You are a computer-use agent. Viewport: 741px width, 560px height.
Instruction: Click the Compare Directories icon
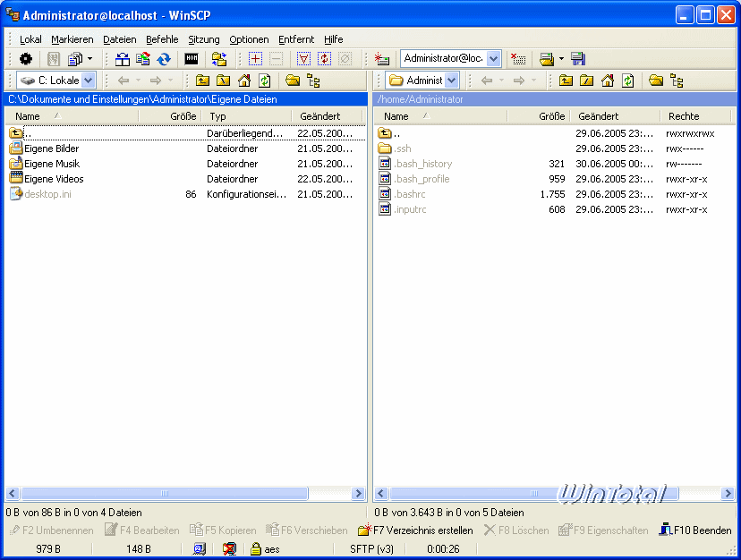click(x=123, y=59)
